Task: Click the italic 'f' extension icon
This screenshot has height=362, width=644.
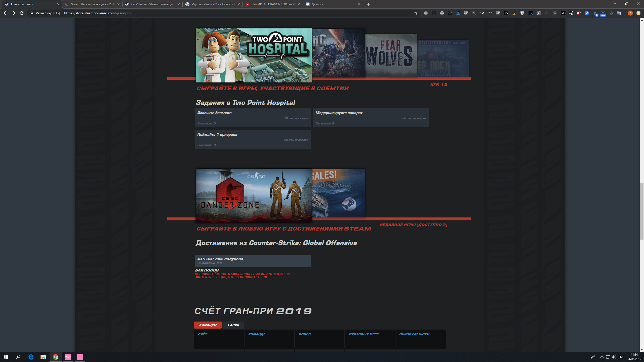Action: tap(539, 13)
